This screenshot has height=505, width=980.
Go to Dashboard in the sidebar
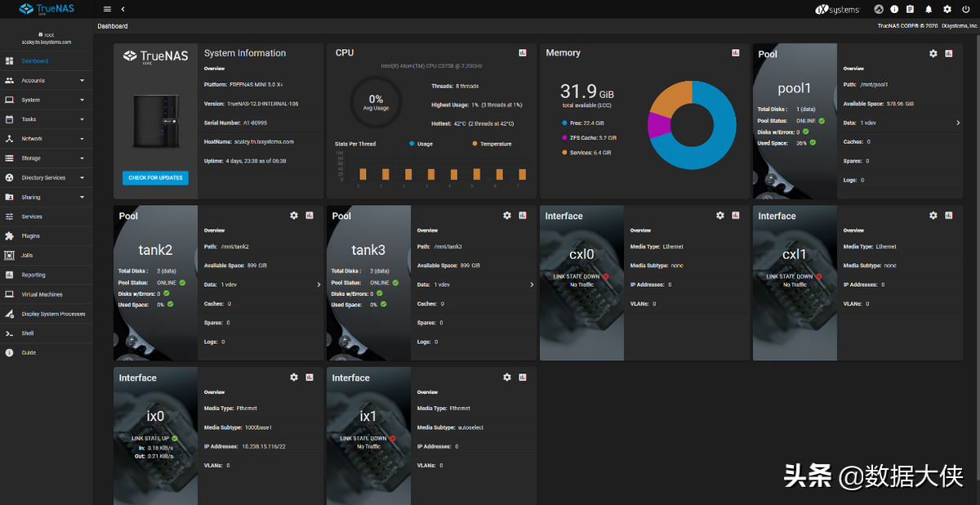(47, 61)
